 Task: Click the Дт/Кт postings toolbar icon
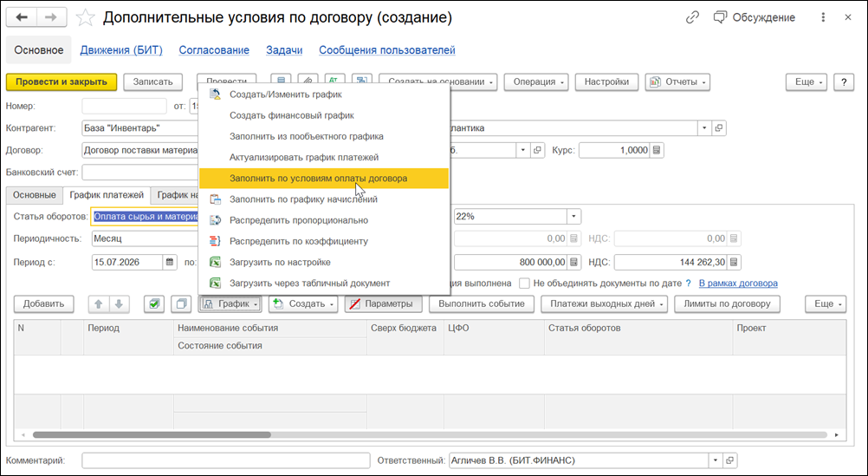335,82
